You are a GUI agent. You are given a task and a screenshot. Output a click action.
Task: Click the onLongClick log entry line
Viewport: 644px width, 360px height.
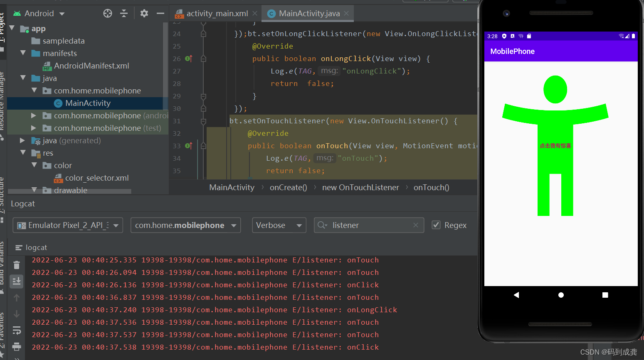pyautogui.click(x=214, y=310)
